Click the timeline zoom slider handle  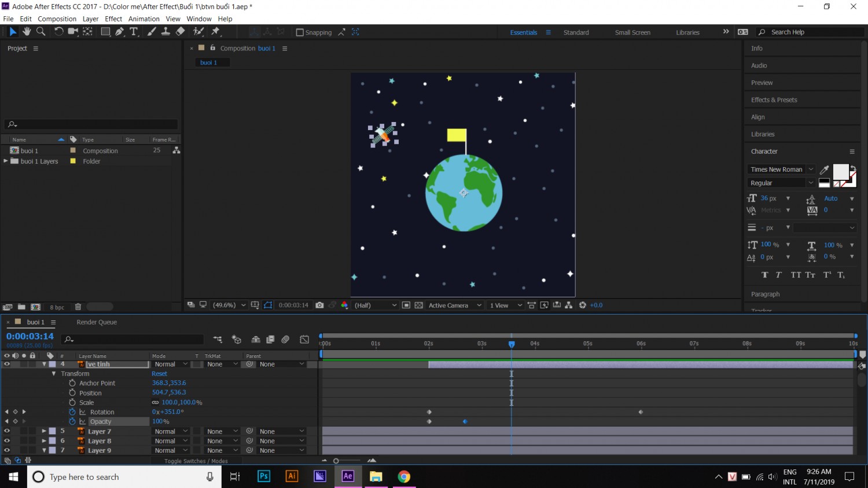pos(336,461)
